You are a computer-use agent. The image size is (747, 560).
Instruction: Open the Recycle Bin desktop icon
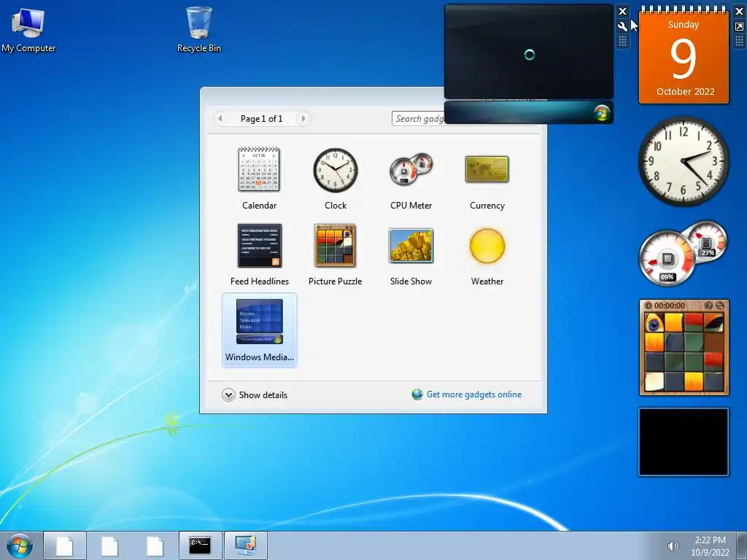point(198,29)
